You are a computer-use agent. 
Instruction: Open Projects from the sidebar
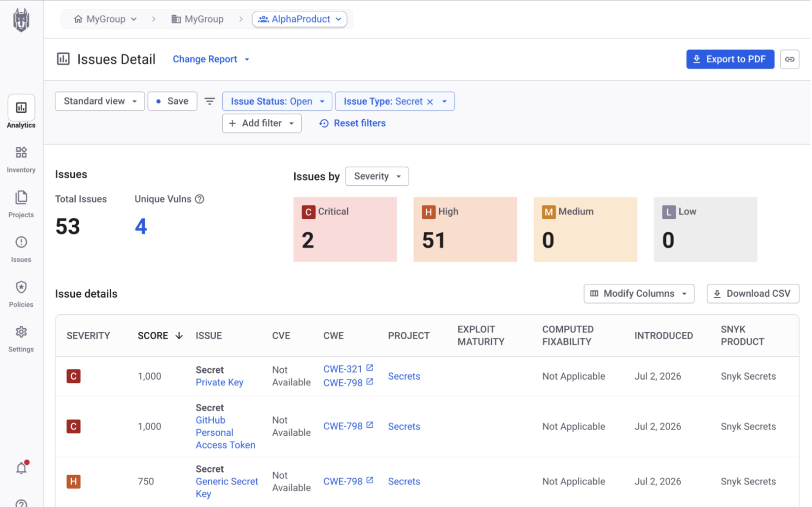point(21,205)
